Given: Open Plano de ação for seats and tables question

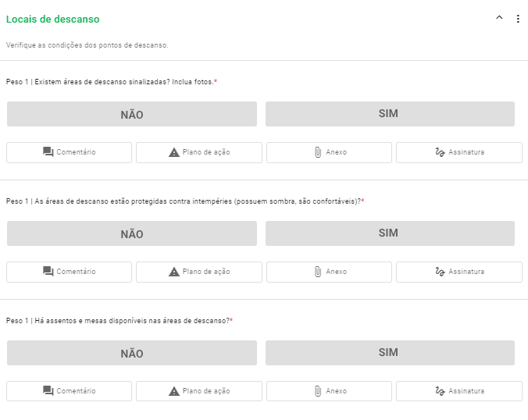Looking at the screenshot, I should click(x=174, y=391).
